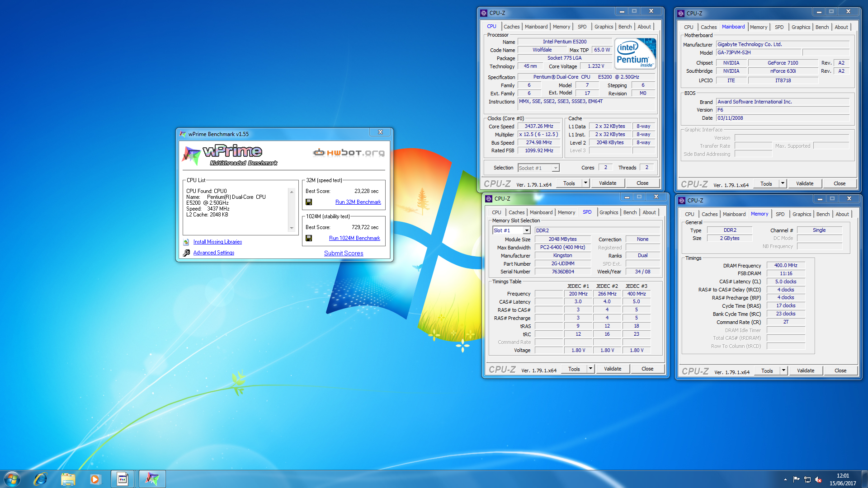This screenshot has width=868, height=488.
Task: Click DRAM Frequency value 400.0 MHz
Action: click(x=786, y=266)
